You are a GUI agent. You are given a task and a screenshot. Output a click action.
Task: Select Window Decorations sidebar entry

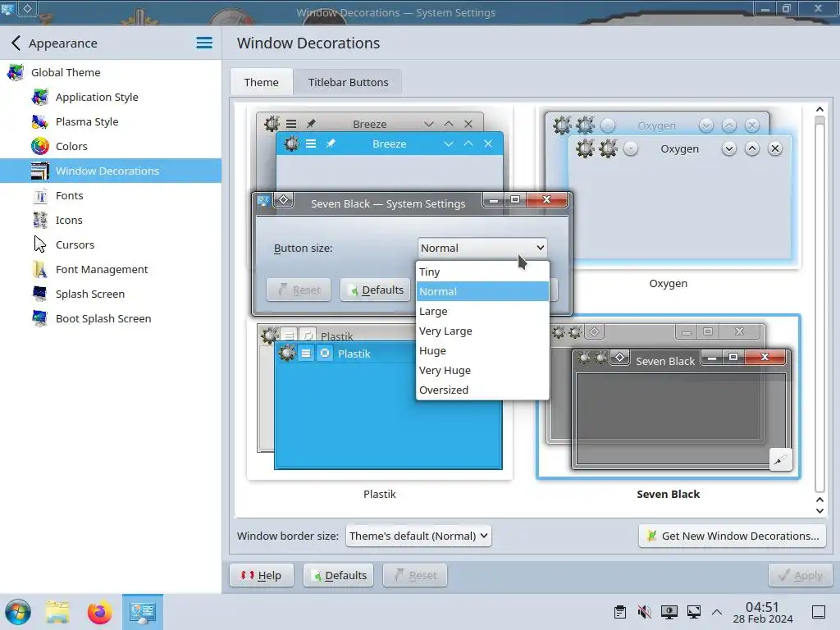111,171
